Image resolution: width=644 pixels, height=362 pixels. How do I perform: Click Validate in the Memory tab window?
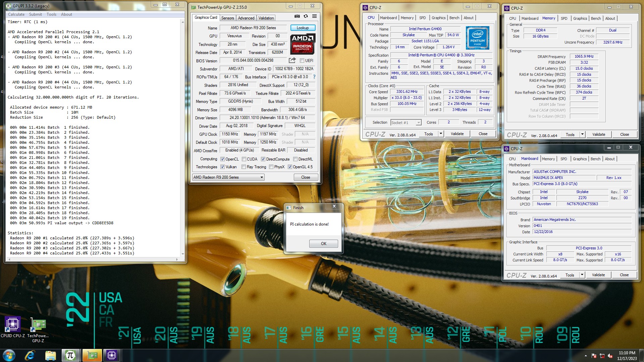point(598,134)
